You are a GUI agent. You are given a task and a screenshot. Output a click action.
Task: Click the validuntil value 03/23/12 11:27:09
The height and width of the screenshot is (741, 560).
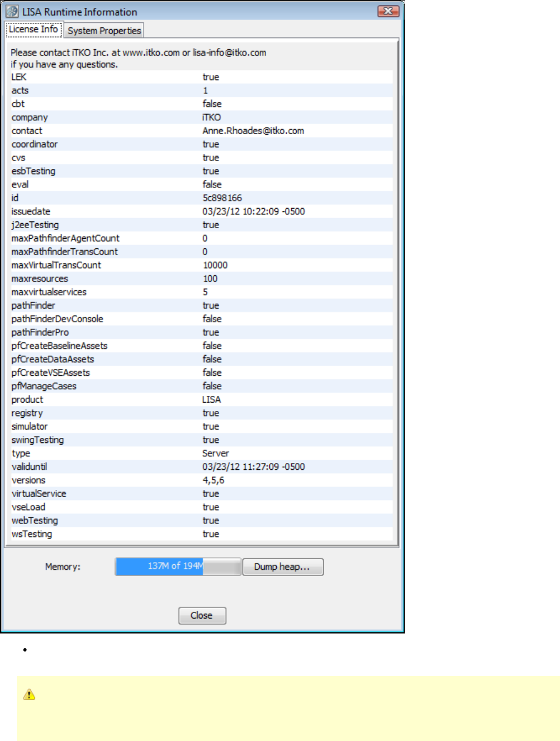point(253,466)
